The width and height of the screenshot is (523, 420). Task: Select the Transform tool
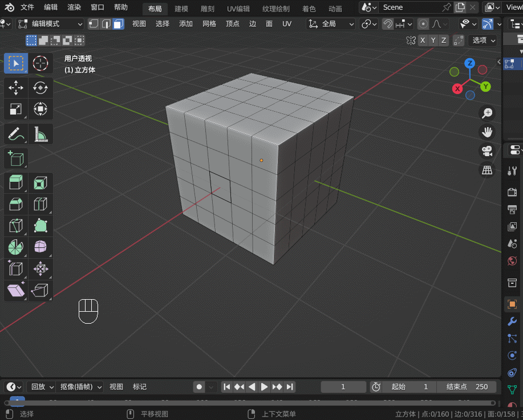pyautogui.click(x=40, y=109)
